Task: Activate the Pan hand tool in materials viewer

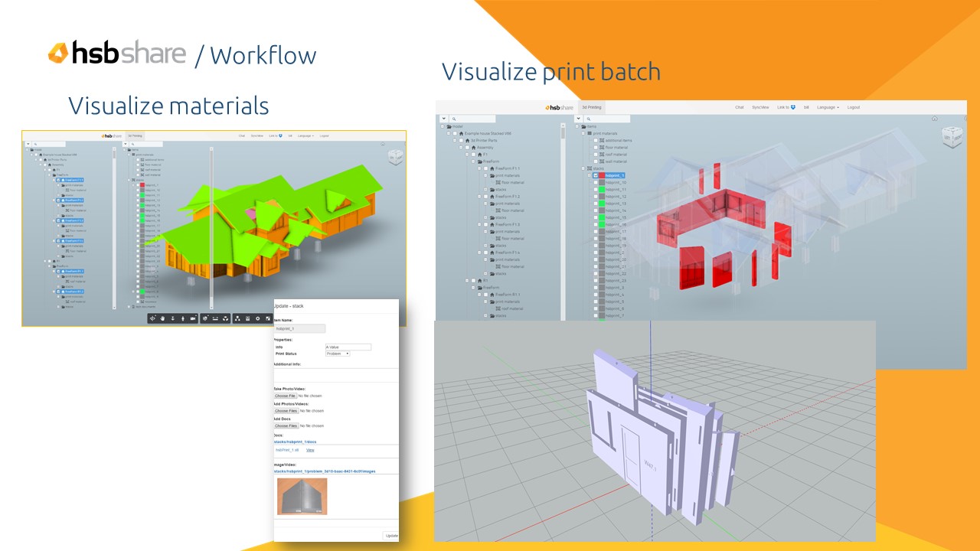Action: (163, 318)
